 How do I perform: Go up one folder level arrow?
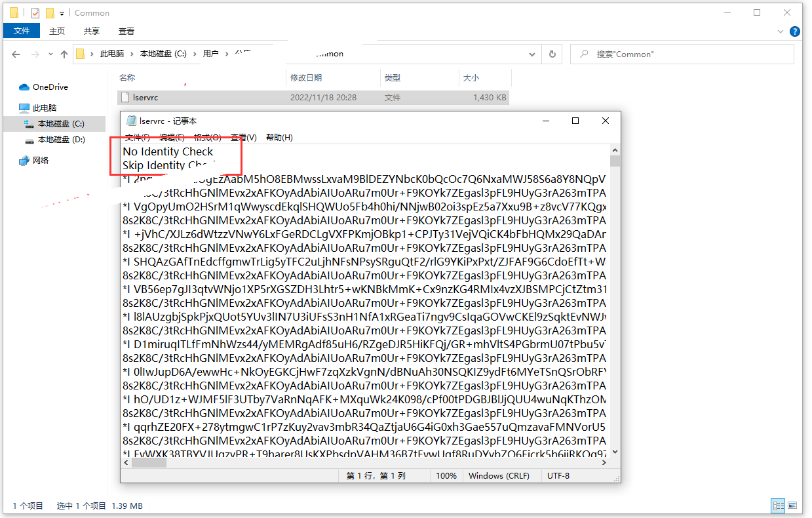pyautogui.click(x=64, y=54)
